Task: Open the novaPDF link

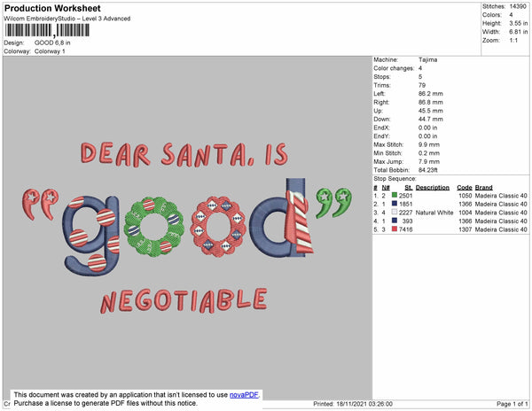Action: pyautogui.click(x=245, y=395)
